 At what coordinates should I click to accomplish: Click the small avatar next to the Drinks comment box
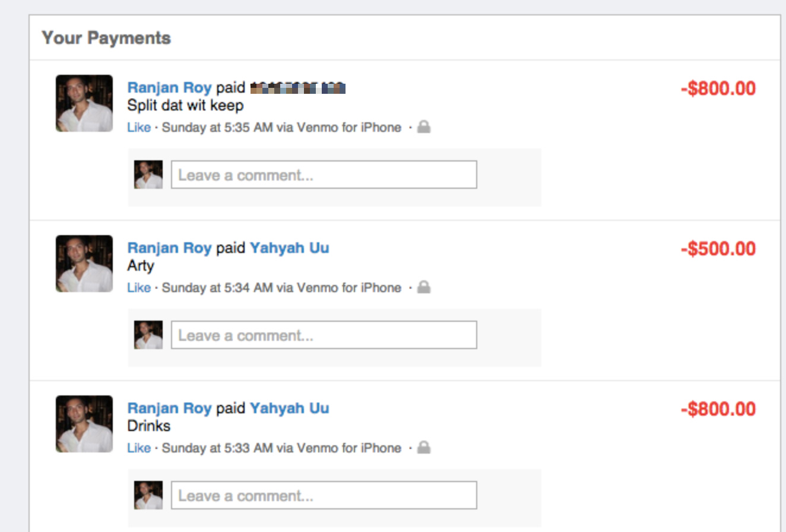coord(148,495)
